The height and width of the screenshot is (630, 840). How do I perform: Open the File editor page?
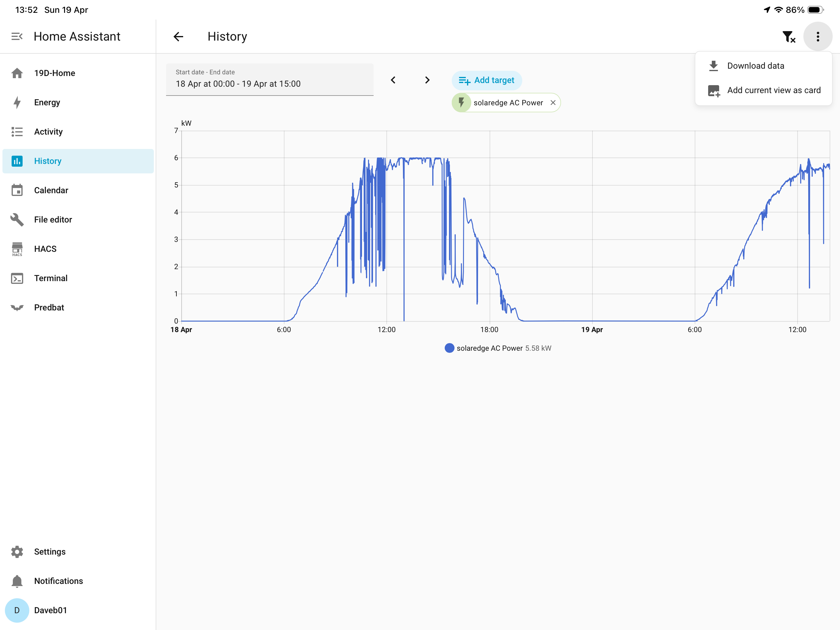(x=78, y=219)
